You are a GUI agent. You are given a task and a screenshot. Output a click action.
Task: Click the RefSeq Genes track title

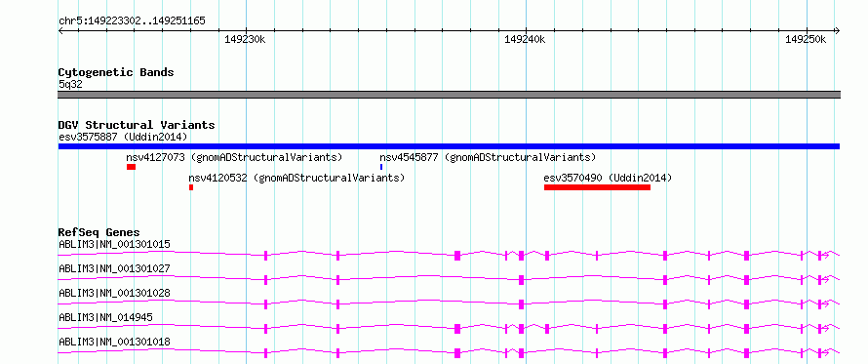click(99, 232)
